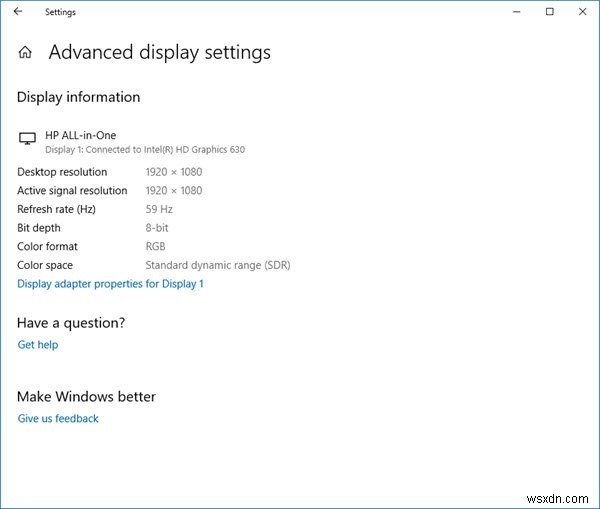Select the 'Make Windows better' heading
The height and width of the screenshot is (509, 600).
pyautogui.click(x=86, y=396)
